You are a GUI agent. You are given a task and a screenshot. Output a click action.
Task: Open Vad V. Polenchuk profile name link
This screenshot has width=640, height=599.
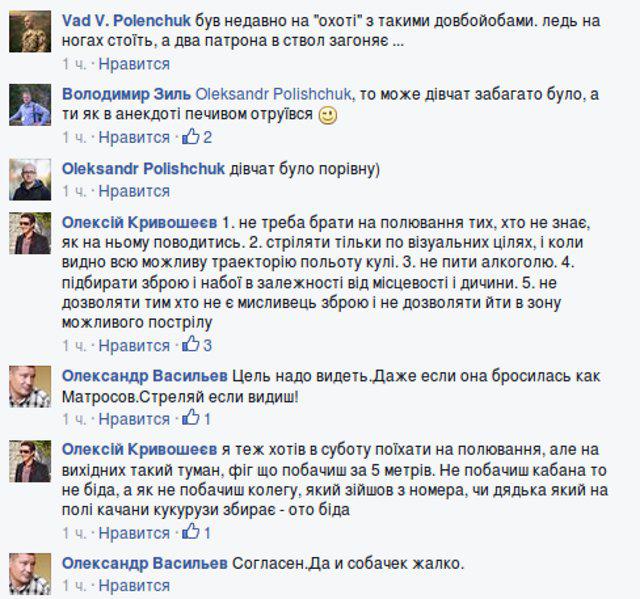(x=126, y=21)
